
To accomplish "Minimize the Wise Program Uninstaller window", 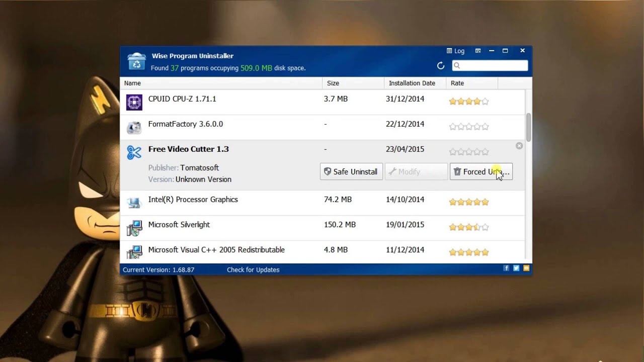I will (x=492, y=51).
